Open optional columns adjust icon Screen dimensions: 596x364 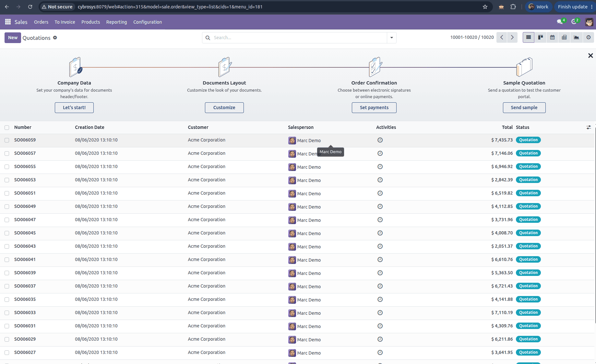[589, 128]
